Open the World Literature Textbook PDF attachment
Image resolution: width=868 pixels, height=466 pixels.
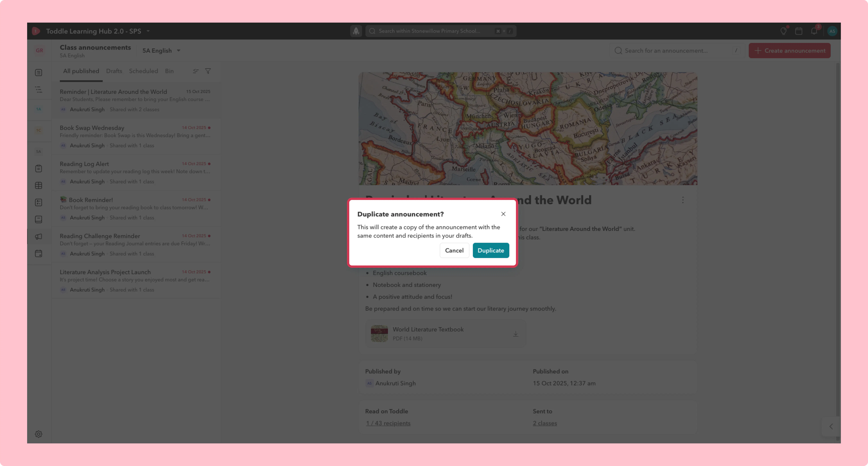[445, 333]
